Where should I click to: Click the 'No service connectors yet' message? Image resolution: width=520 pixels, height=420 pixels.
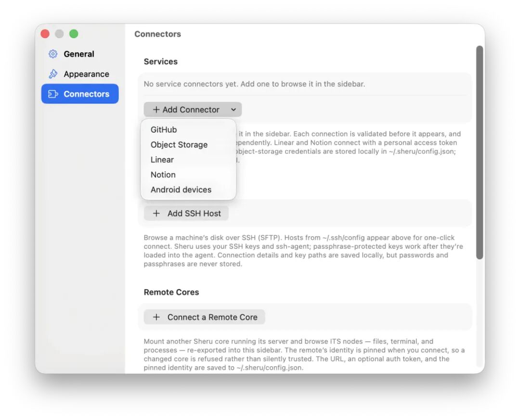[x=254, y=84]
